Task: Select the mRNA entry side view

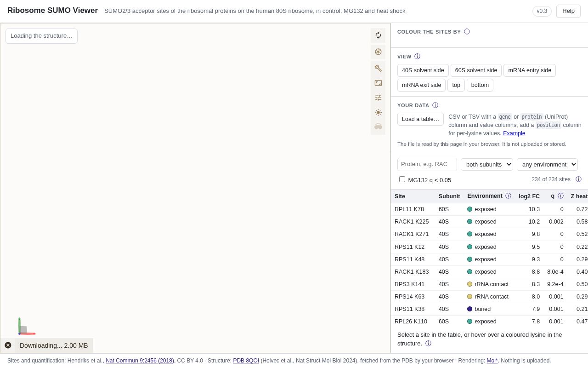Action: pos(530,70)
